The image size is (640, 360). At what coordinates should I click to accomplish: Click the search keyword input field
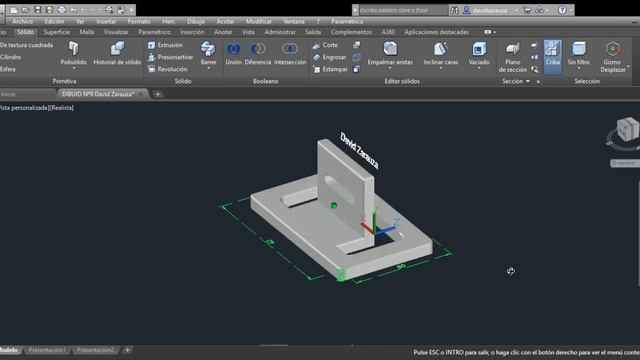[x=403, y=10]
